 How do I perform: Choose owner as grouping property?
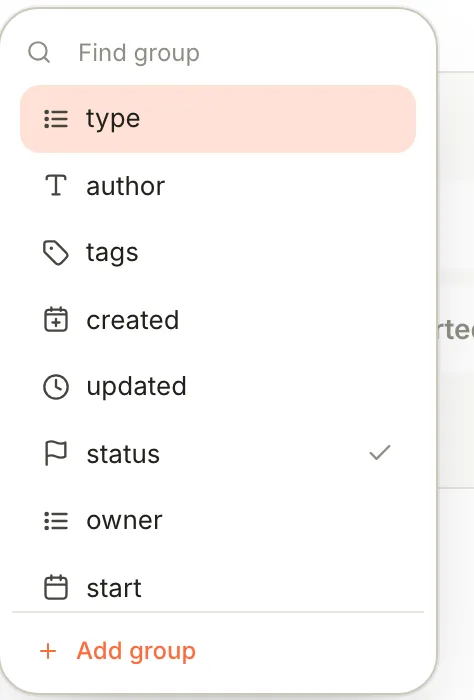click(x=218, y=521)
